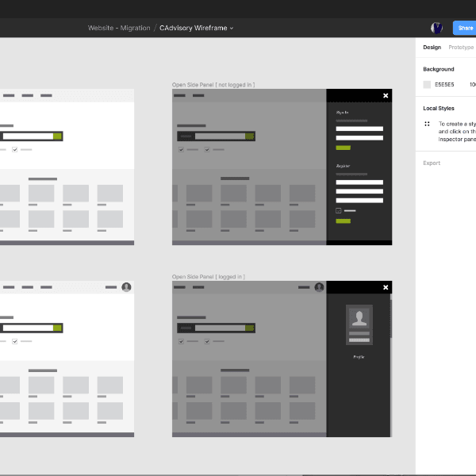
Task: Click the 'Register' heading in the side panel
Action: point(343,166)
